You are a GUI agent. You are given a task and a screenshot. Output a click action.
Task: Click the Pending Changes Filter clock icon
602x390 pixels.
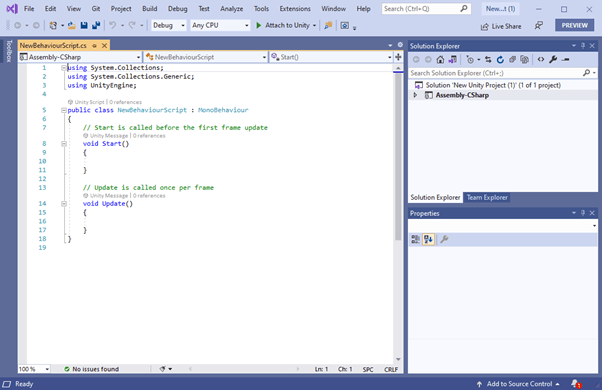[470, 59]
